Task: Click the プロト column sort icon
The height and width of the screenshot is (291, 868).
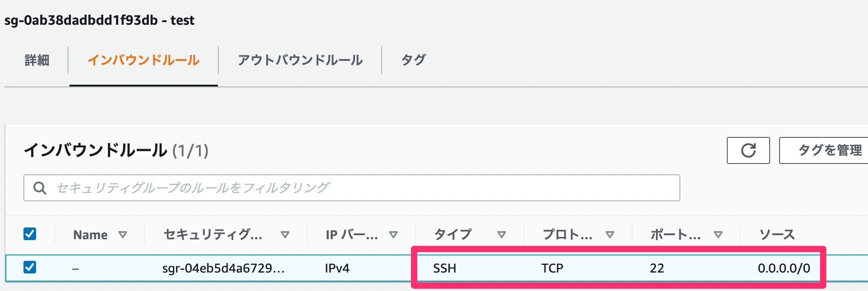Action: [x=611, y=234]
